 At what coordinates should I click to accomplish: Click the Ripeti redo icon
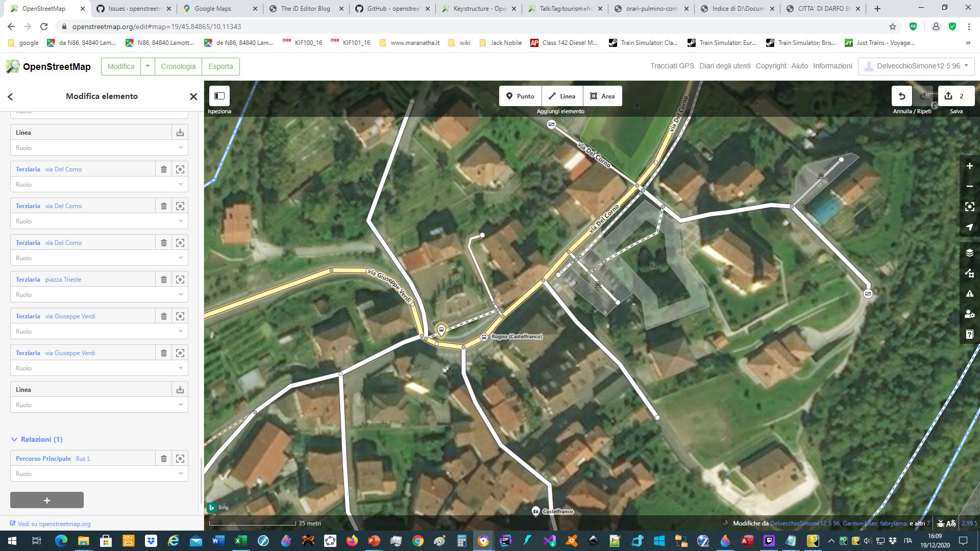pyautogui.click(x=923, y=96)
